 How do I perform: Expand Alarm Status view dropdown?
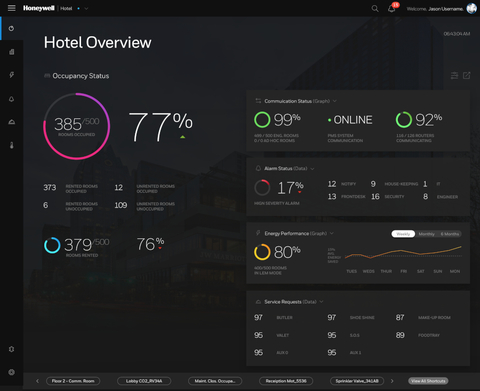pyautogui.click(x=312, y=169)
